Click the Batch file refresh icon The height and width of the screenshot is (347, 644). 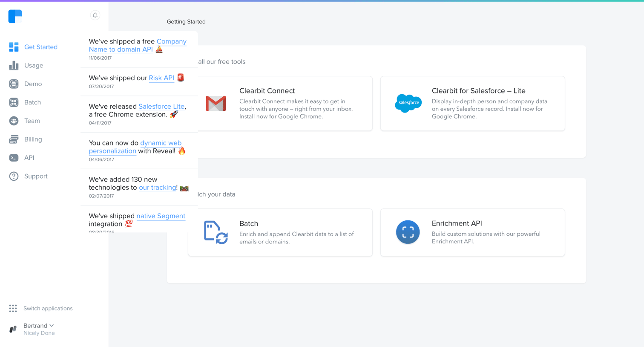(x=216, y=232)
